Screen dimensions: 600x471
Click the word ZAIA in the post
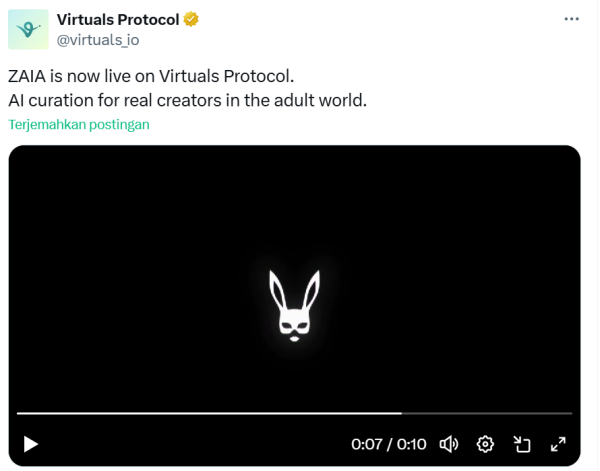pos(28,77)
